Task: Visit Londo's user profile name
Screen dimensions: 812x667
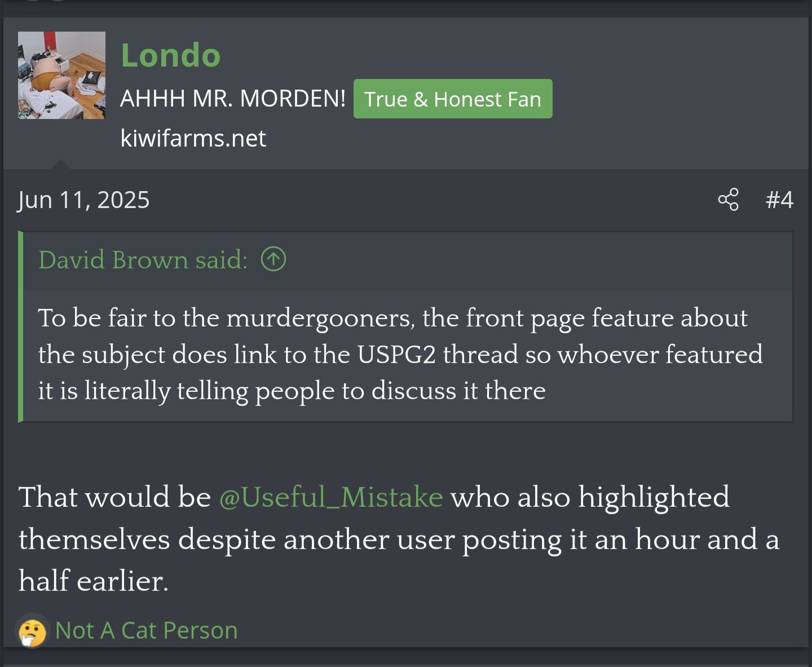Action: coord(170,55)
